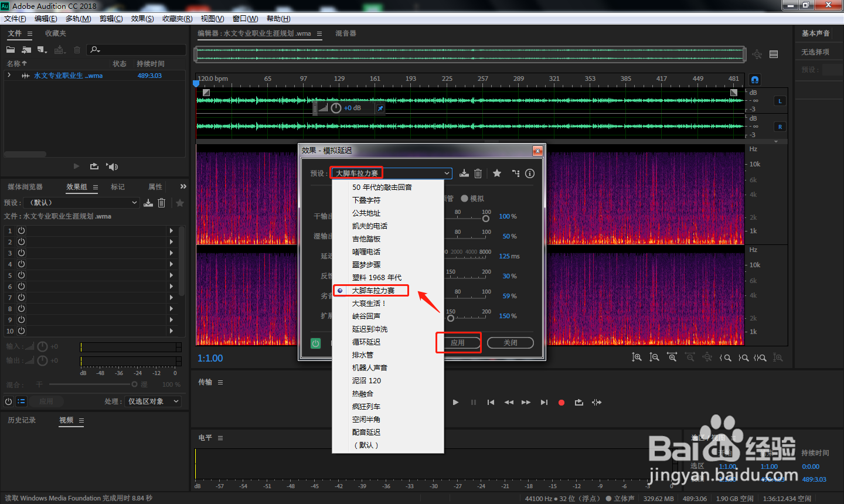Toggle the green power button in the effect dialog

coord(316,343)
